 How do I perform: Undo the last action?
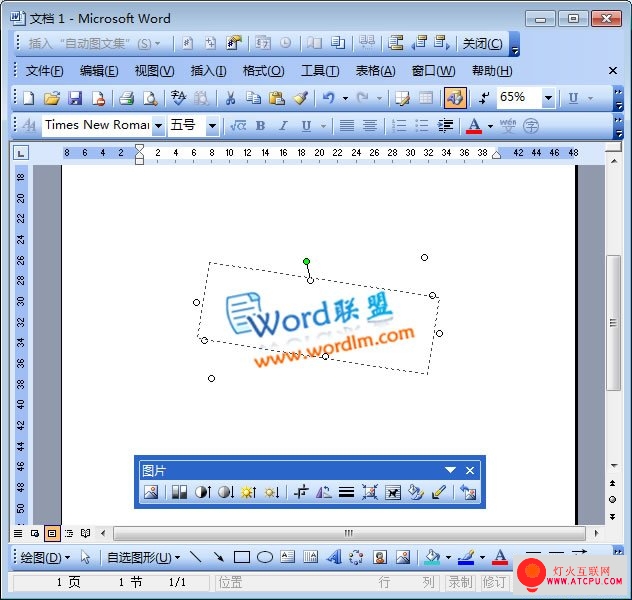[x=328, y=98]
